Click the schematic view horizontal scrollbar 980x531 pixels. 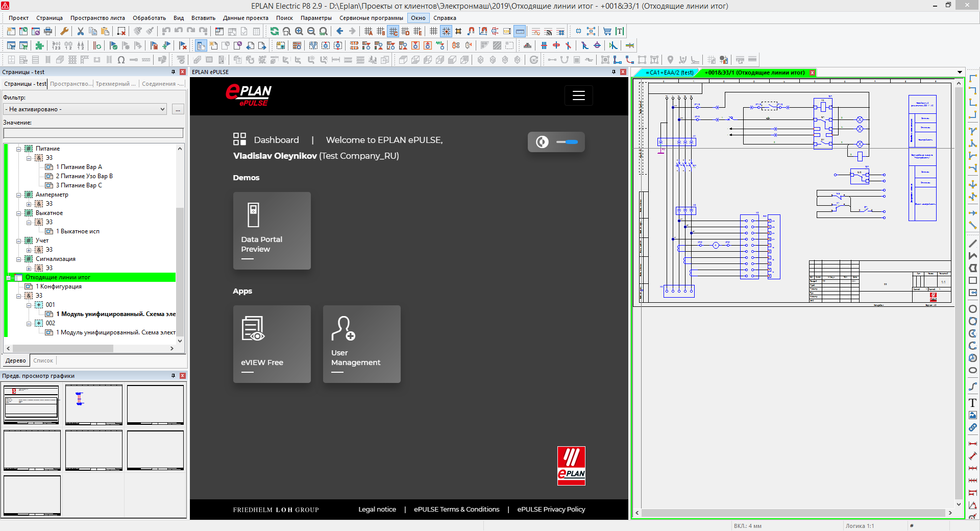pyautogui.click(x=794, y=513)
